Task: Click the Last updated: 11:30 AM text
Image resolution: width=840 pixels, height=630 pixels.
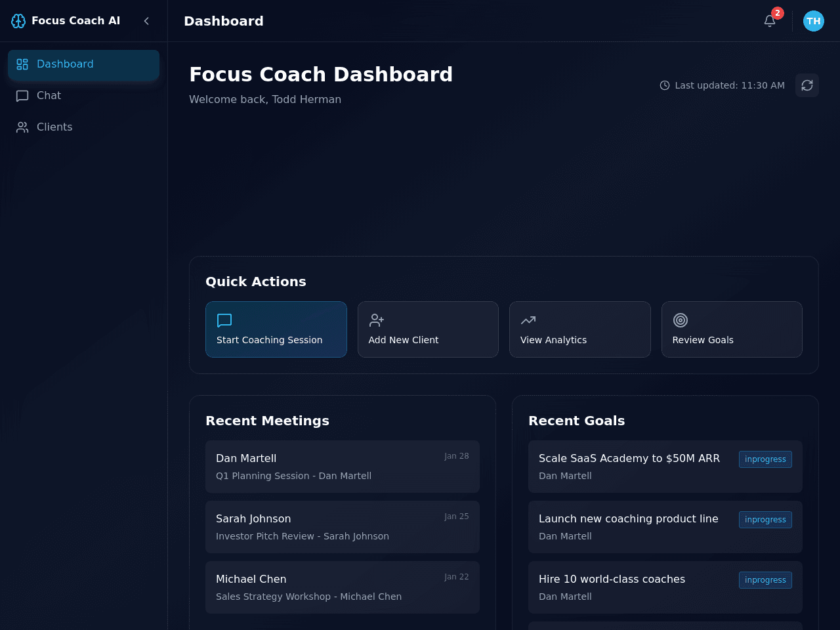Action: pyautogui.click(x=730, y=85)
